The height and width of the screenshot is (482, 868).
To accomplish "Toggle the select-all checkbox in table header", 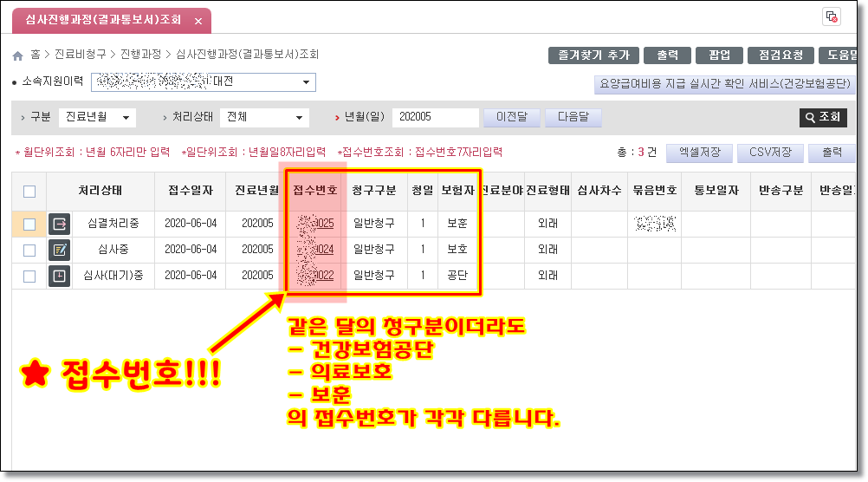I will click(x=29, y=192).
